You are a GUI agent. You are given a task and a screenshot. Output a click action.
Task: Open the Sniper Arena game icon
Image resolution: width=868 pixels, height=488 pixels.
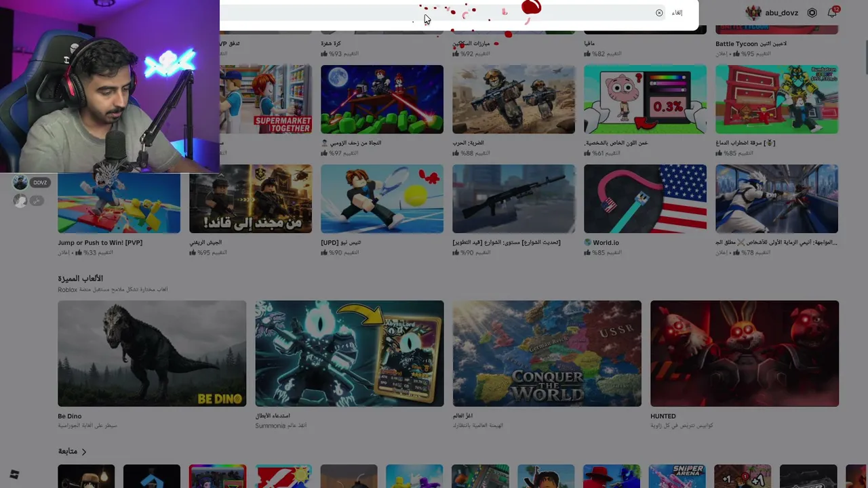click(677, 476)
